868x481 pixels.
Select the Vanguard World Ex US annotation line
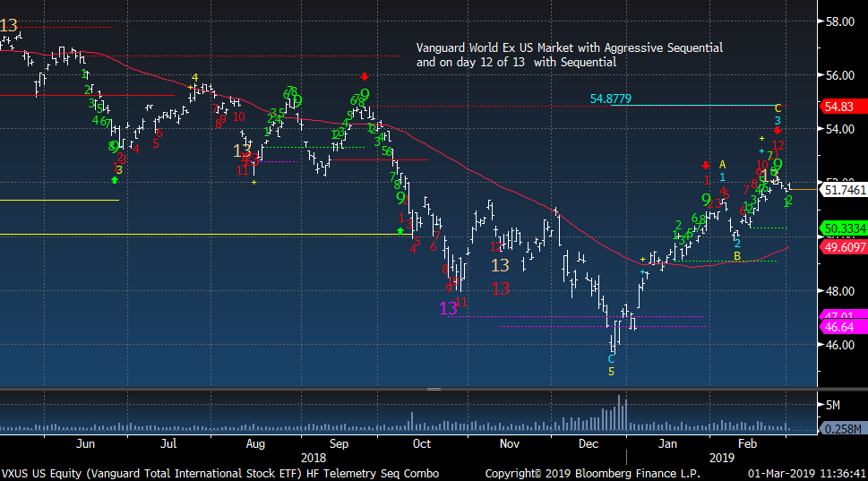coord(570,48)
